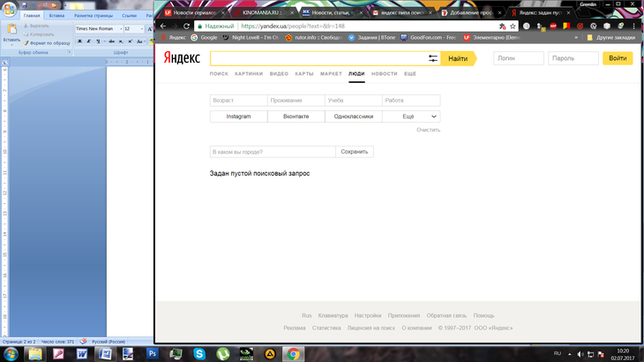Image resolution: width=644 pixels, height=362 pixels.
Task: Bookmark this page with the star icon
Action: point(513,26)
